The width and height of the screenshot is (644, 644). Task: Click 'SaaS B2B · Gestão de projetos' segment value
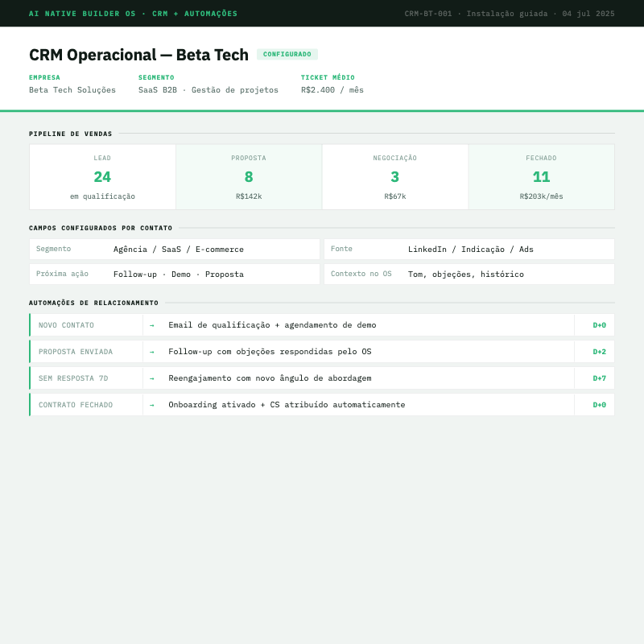208,90
